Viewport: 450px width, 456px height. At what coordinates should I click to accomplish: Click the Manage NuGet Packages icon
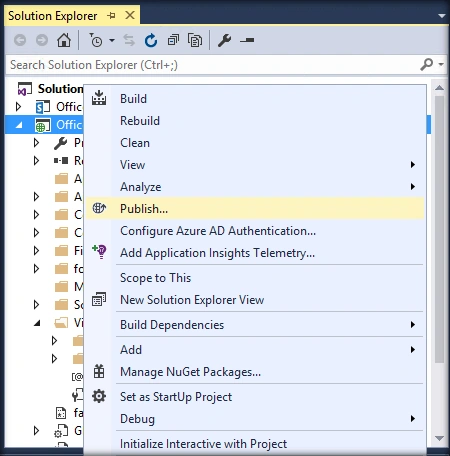pos(99,371)
